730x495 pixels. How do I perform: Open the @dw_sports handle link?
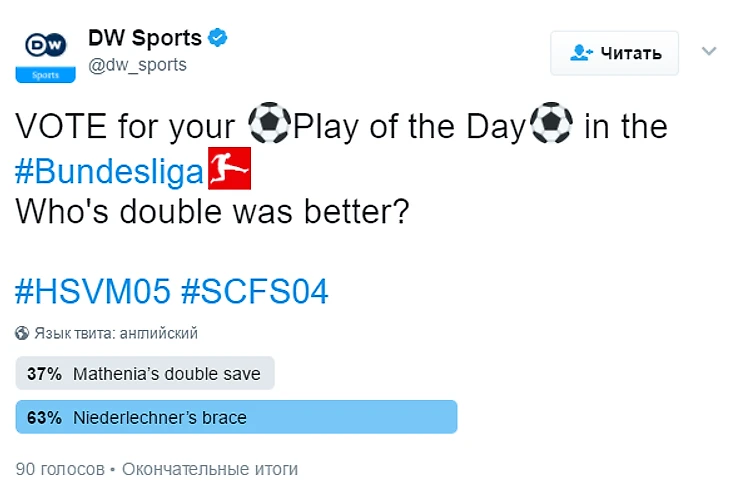[137, 65]
